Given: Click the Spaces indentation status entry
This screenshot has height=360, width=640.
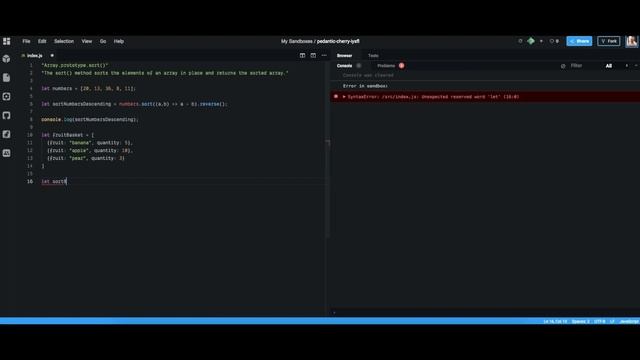Looking at the screenshot, I should pos(580,321).
